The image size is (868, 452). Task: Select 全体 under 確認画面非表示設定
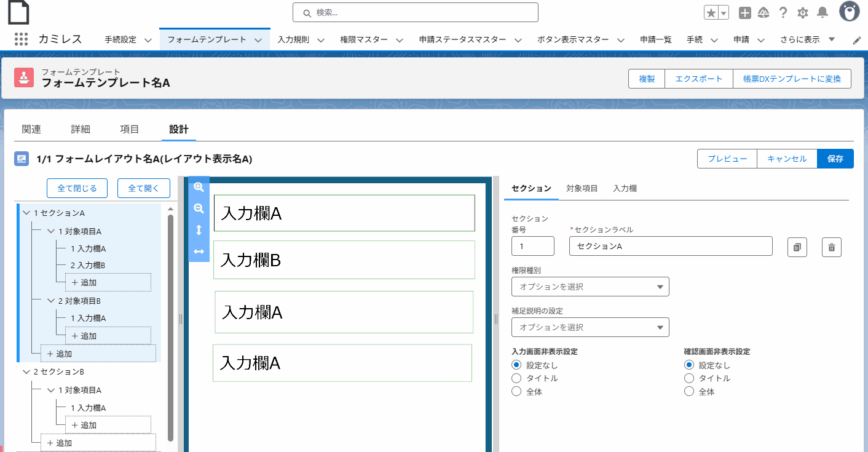click(x=689, y=391)
